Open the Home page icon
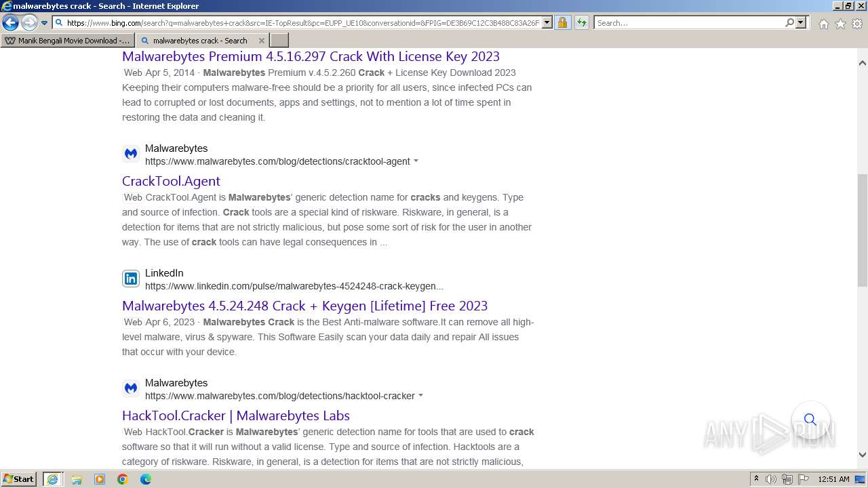Viewport: 868px width, 488px height. [x=823, y=24]
